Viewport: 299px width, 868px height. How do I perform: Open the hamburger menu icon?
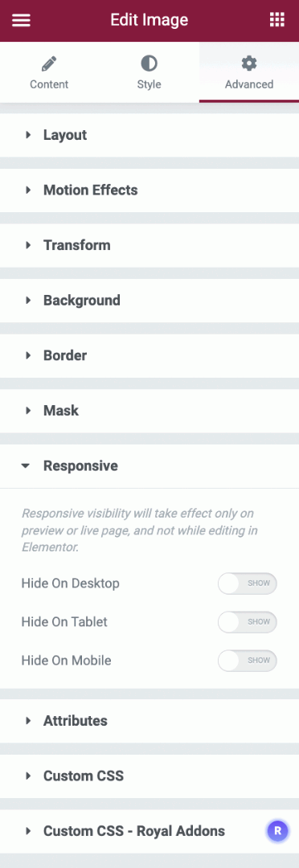21,20
